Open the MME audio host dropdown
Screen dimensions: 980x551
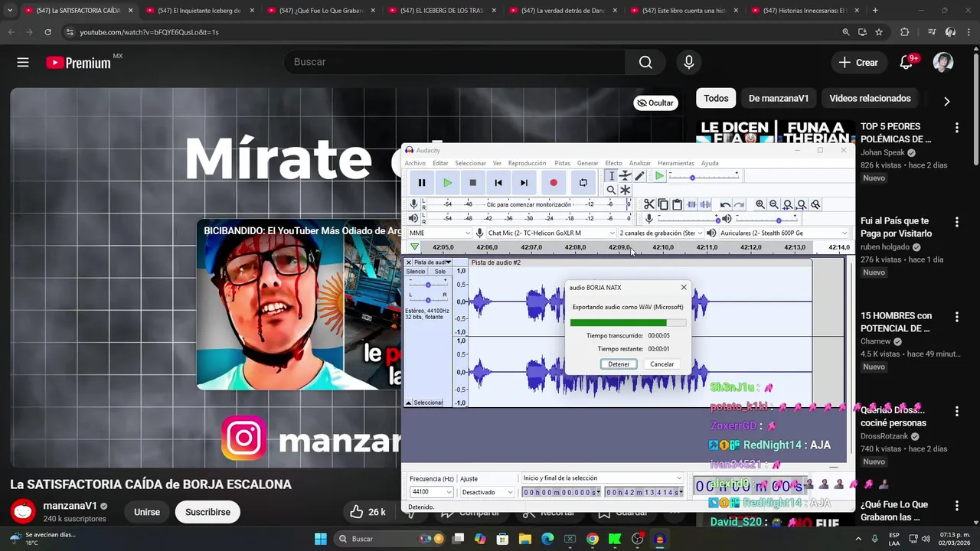coord(439,233)
